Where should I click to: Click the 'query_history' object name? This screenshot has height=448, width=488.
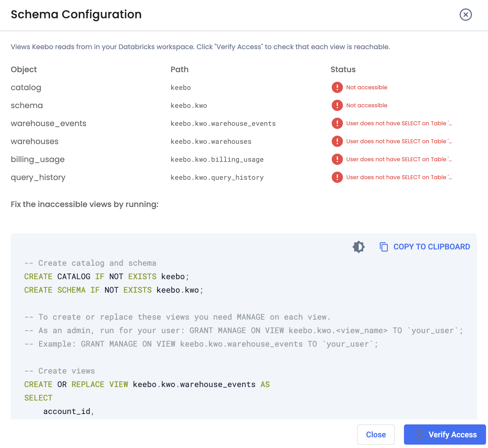point(38,178)
